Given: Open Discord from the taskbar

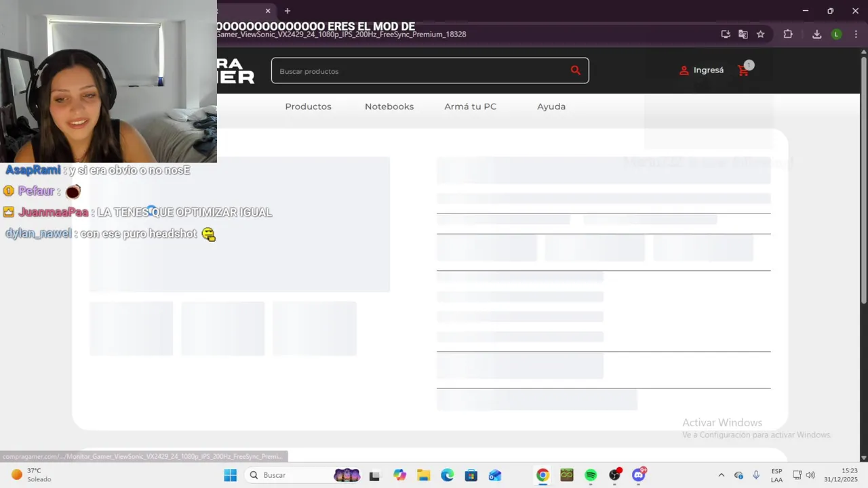Looking at the screenshot, I should (x=639, y=475).
